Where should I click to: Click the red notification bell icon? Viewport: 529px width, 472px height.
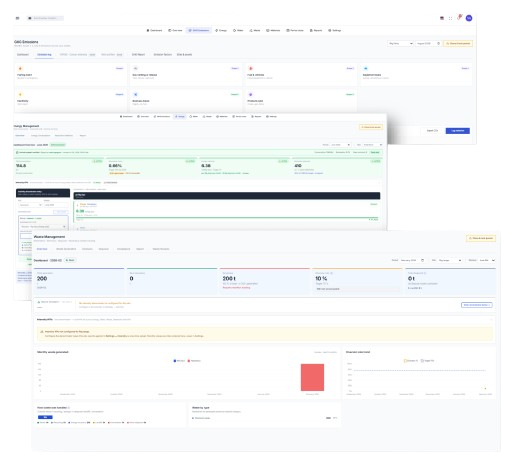pyautogui.click(x=459, y=18)
